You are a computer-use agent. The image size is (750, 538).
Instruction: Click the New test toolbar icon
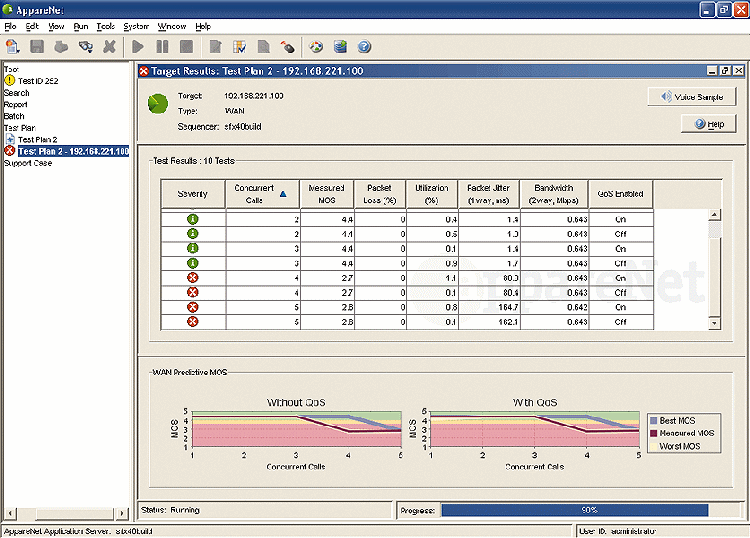pyautogui.click(x=12, y=46)
